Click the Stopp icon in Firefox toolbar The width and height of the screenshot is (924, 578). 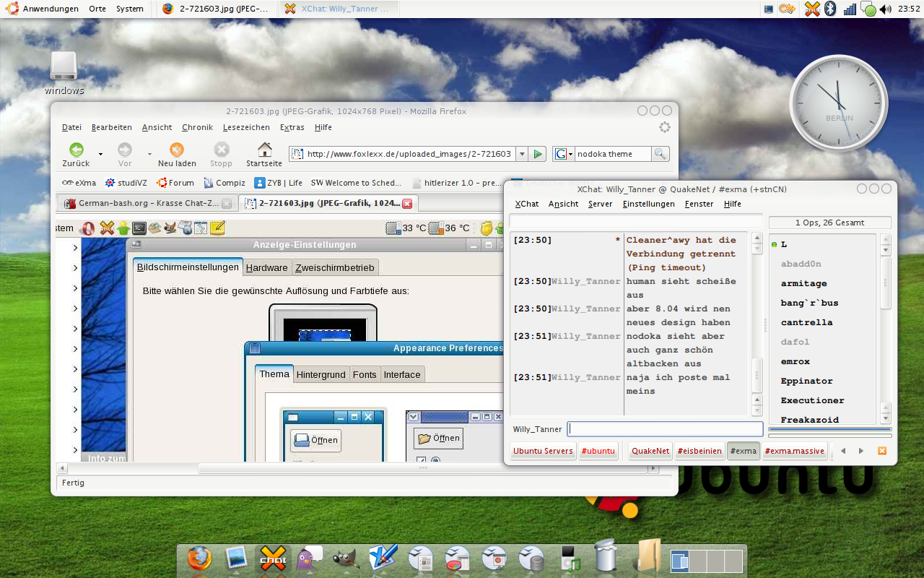point(222,150)
